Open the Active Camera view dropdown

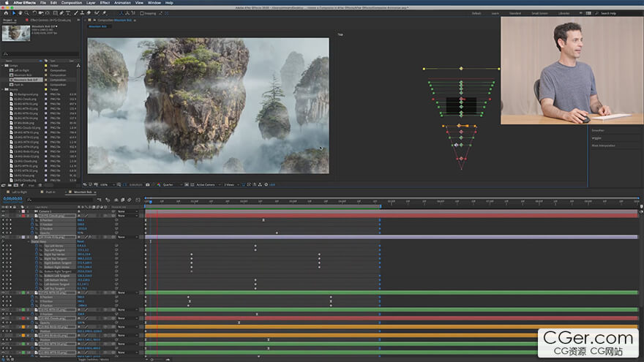click(209, 185)
